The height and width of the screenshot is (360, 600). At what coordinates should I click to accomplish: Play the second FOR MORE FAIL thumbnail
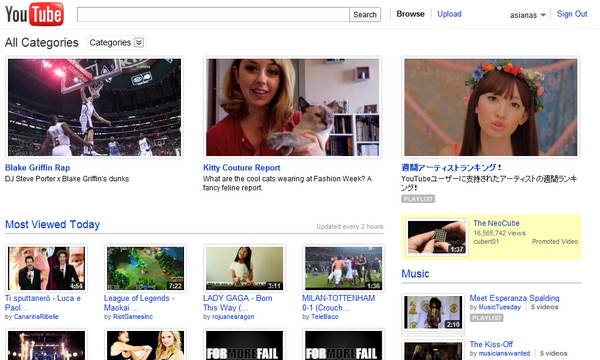(344, 345)
